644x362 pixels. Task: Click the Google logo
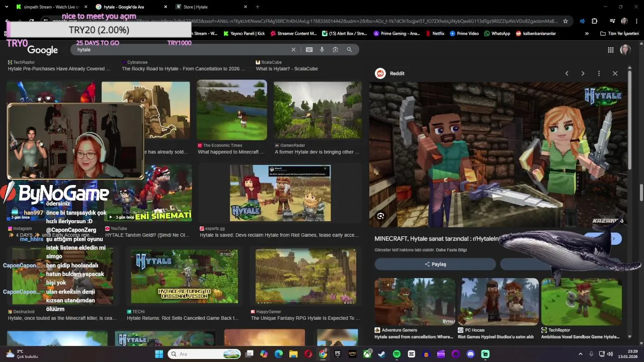click(42, 50)
